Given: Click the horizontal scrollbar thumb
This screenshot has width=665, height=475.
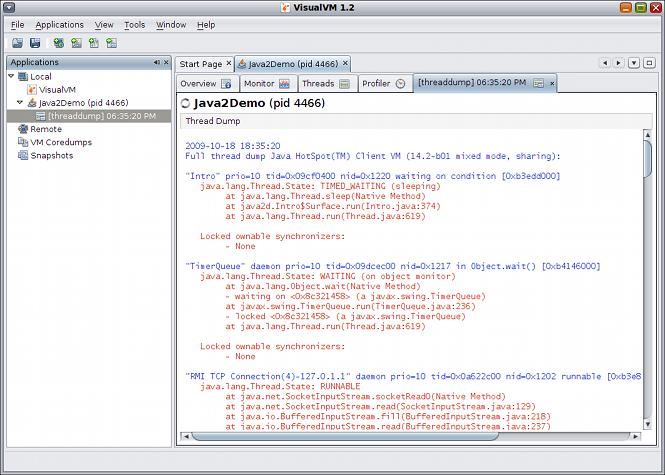Looking at the screenshot, I should [x=345, y=436].
